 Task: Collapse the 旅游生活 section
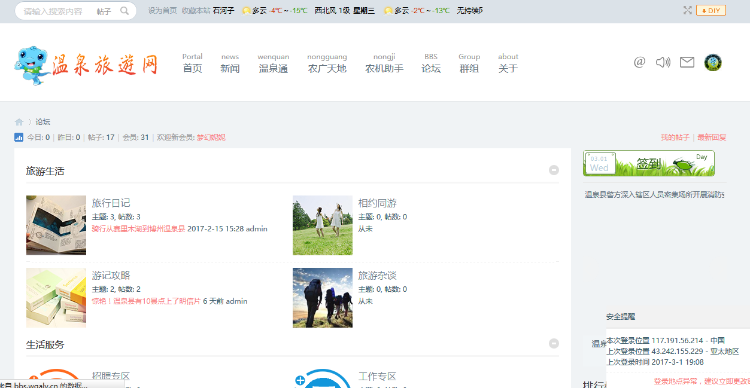pyautogui.click(x=553, y=170)
